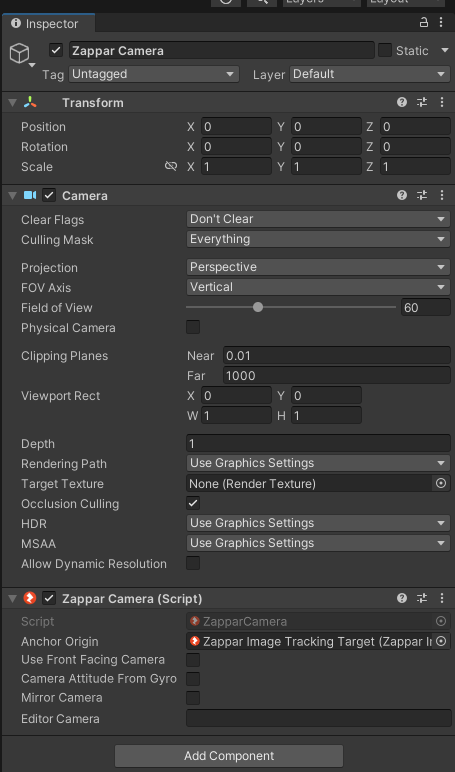
Task: Open Rendering Path dropdown
Action: 318,463
